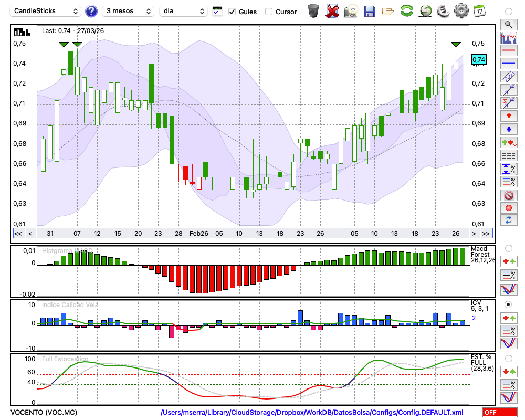
Task: Click the red OFF button
Action: [x=500, y=413]
